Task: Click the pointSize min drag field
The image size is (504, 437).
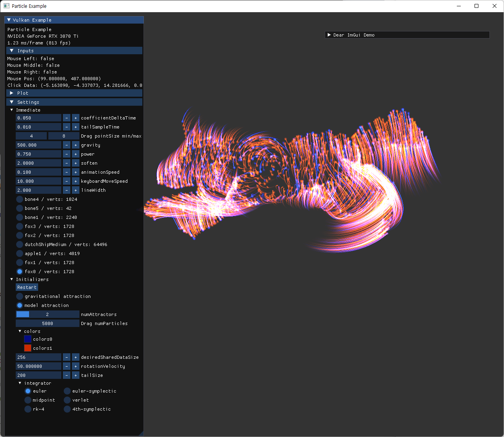Action: pos(31,136)
